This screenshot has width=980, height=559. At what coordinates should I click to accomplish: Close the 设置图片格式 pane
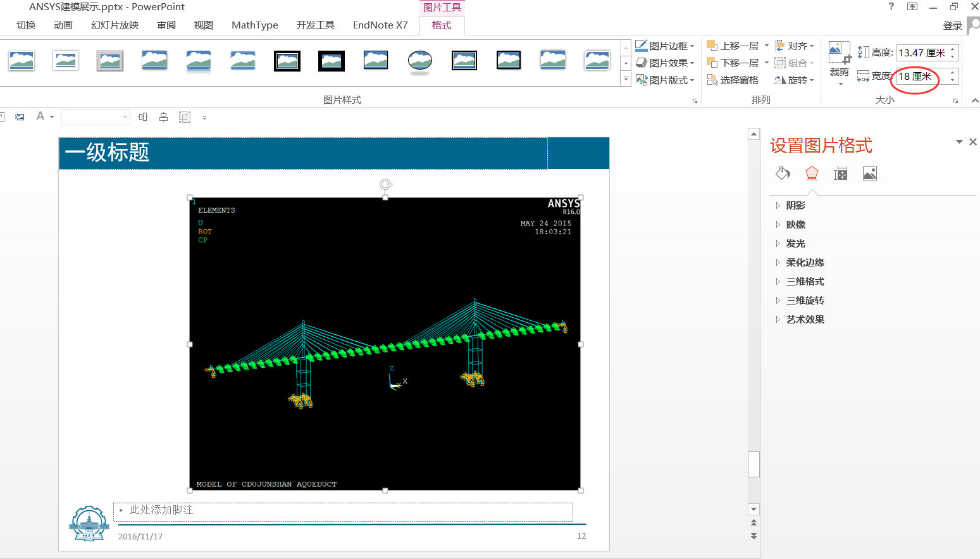click(973, 142)
